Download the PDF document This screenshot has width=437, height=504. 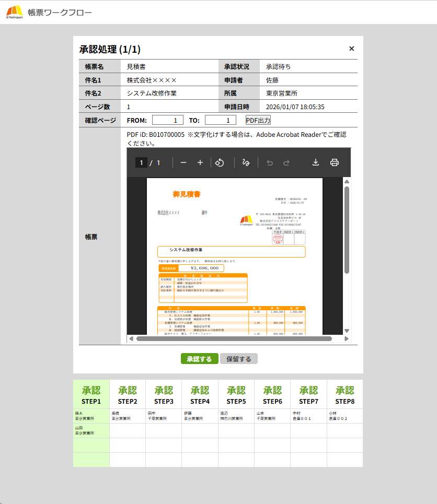(x=316, y=162)
